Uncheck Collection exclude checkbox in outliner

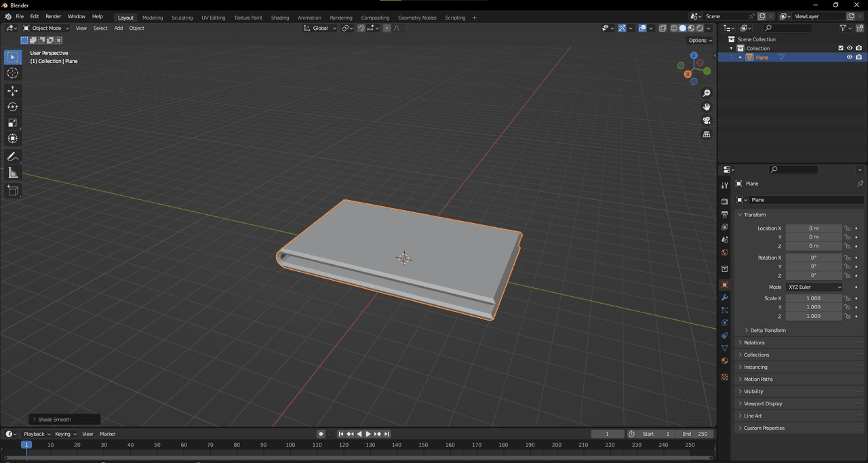pyautogui.click(x=841, y=48)
